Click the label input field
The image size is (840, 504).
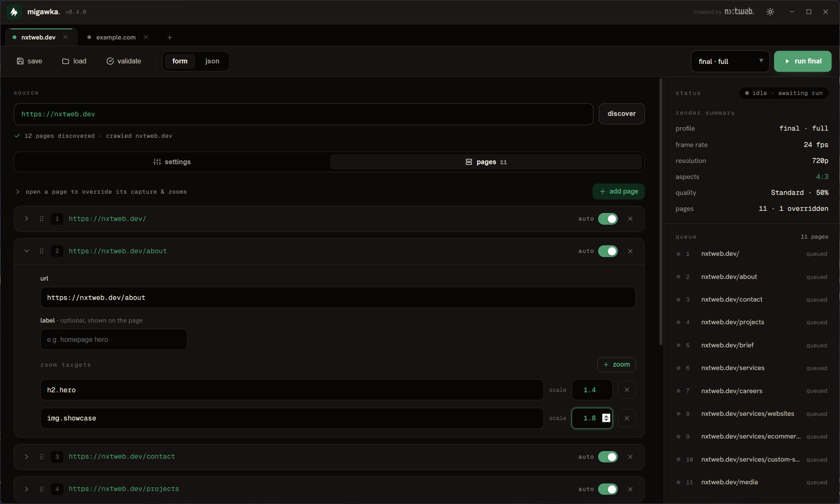(x=113, y=339)
